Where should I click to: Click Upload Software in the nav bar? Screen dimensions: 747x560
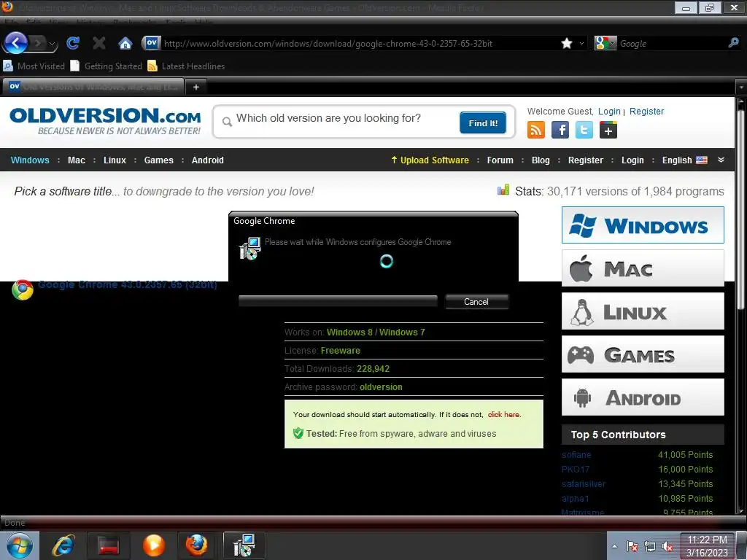pos(430,160)
